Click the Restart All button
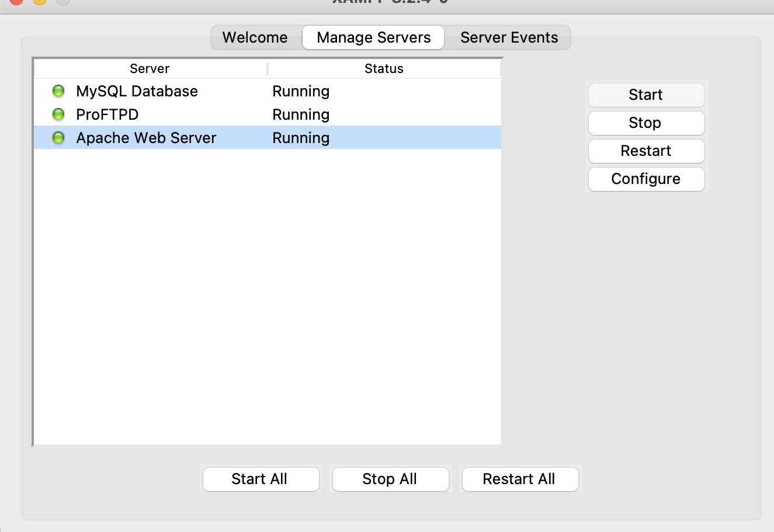 pos(520,479)
